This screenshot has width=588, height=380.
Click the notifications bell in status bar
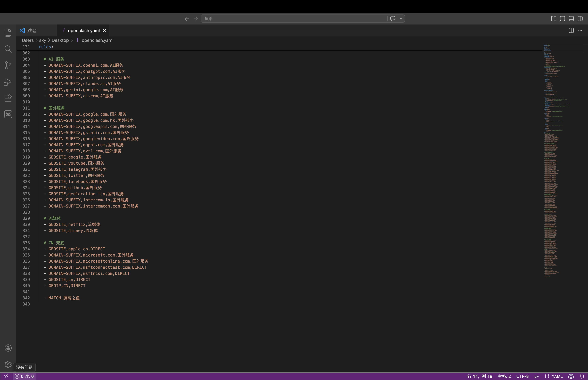pos(582,376)
